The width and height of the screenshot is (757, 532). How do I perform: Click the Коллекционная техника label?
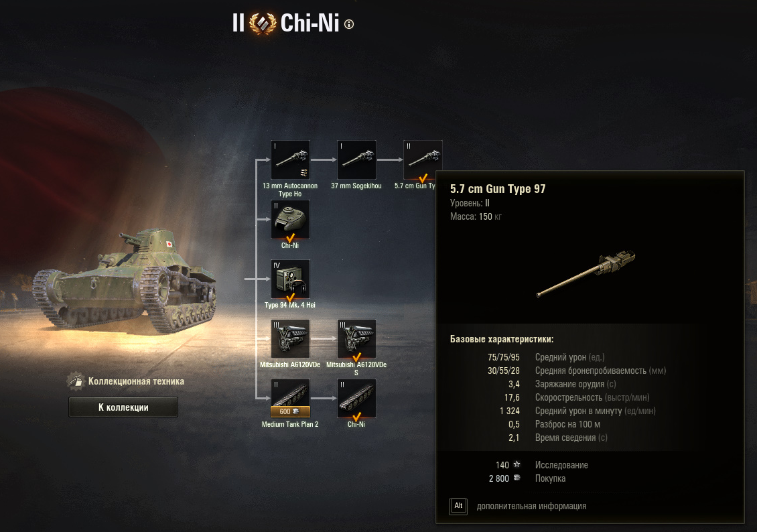point(136,381)
